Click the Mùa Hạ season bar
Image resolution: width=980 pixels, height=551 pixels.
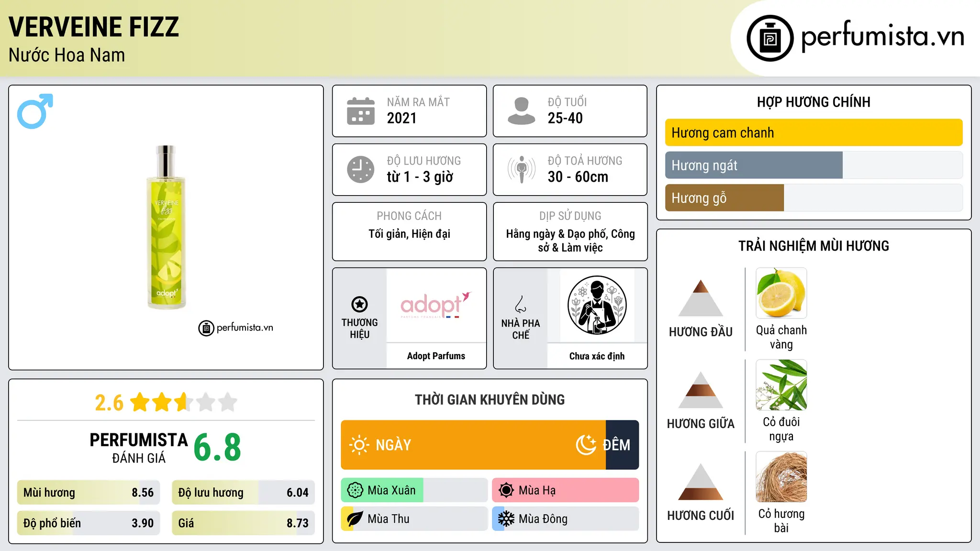tap(565, 490)
